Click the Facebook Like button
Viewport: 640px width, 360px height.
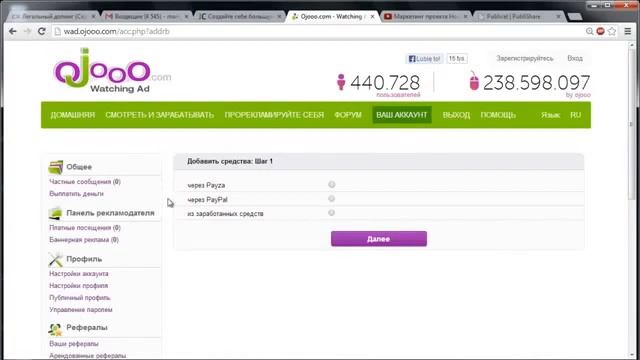click(424, 59)
